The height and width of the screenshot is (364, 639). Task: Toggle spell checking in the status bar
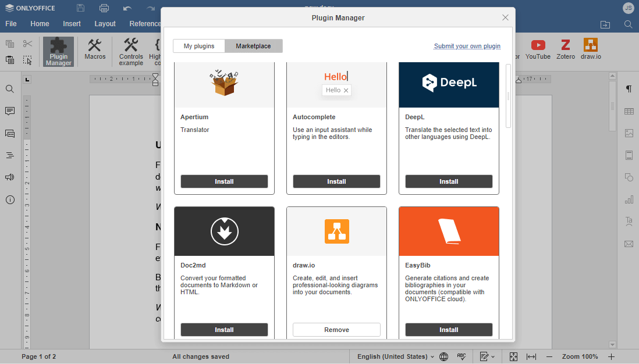(461, 356)
